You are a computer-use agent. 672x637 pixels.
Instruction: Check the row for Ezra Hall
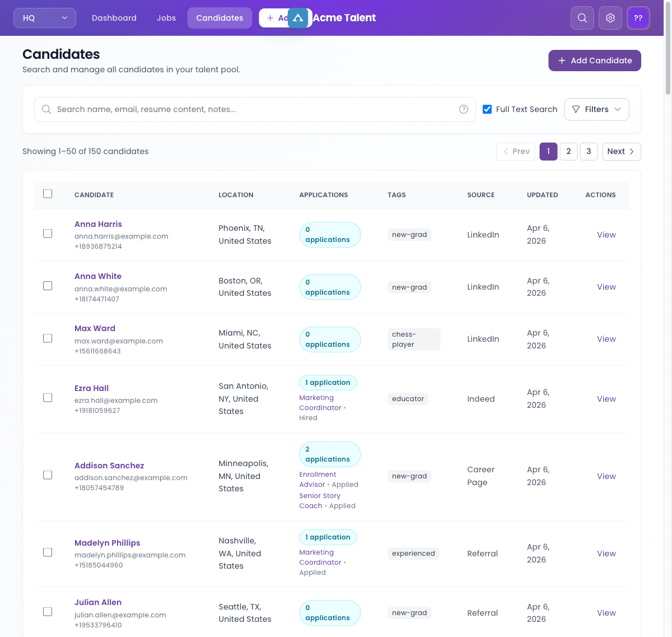pos(48,398)
